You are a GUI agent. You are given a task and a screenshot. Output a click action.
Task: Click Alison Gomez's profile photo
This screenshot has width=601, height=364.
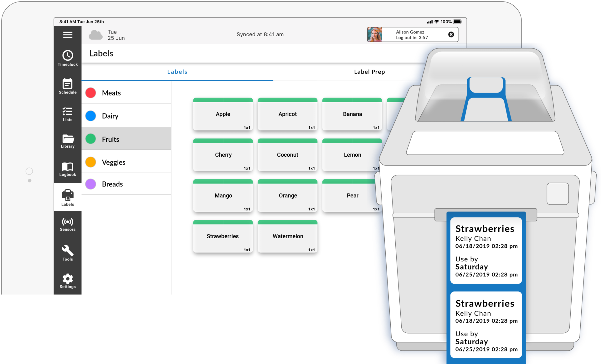pos(375,34)
